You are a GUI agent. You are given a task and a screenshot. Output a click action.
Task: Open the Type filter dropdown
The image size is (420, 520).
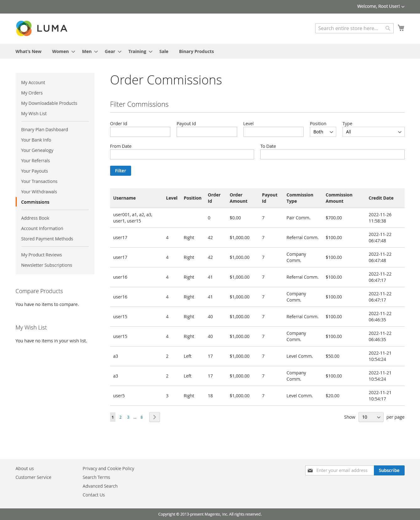[x=373, y=132]
